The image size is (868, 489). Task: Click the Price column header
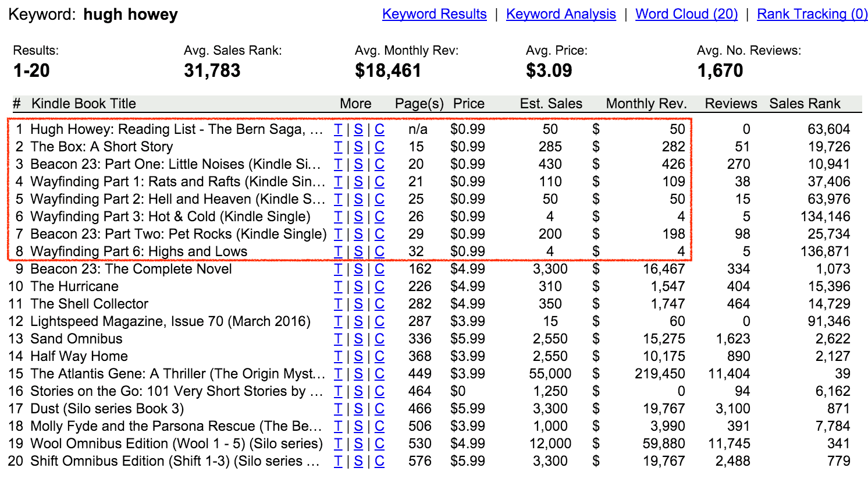pyautogui.click(x=469, y=104)
